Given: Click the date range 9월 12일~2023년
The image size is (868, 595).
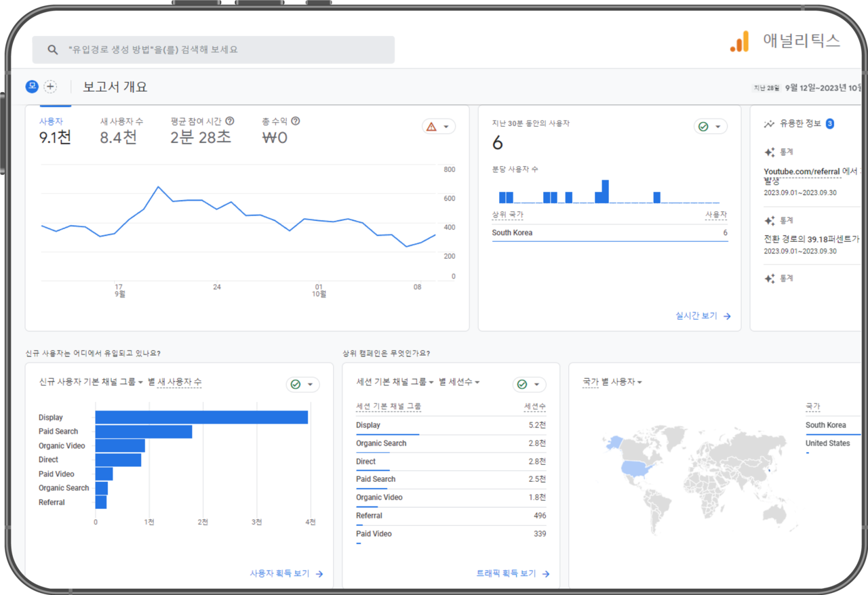Looking at the screenshot, I should pyautogui.click(x=823, y=87).
